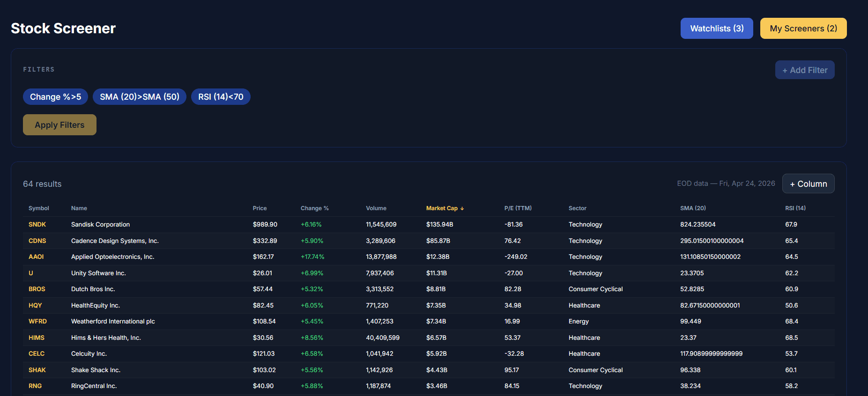Click the 58.2 RSI value
Screen dimensions: 868x396
792,386
